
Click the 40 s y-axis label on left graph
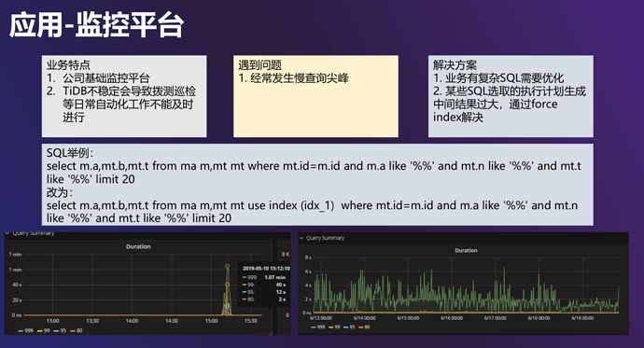(17, 285)
